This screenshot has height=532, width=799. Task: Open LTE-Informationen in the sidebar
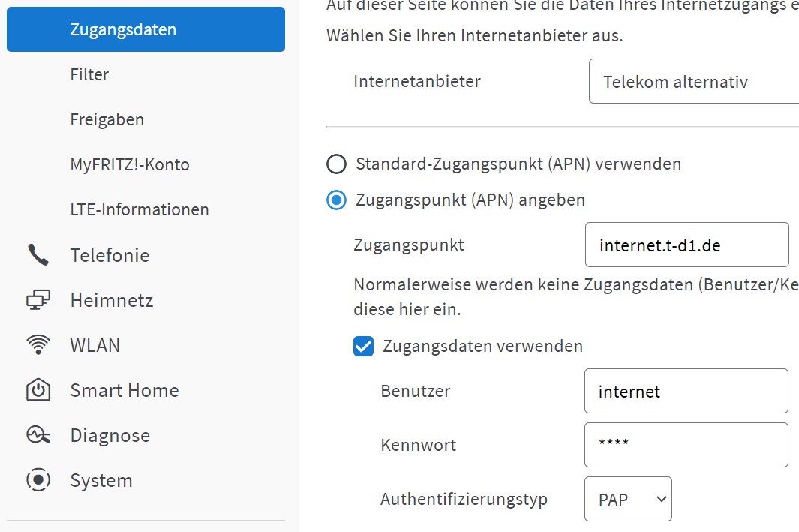coord(139,209)
